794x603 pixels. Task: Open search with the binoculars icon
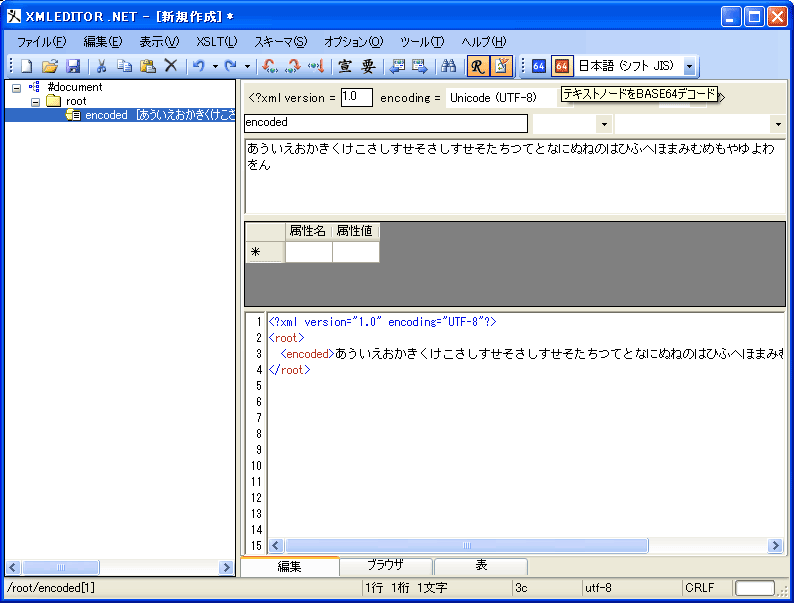coord(449,66)
